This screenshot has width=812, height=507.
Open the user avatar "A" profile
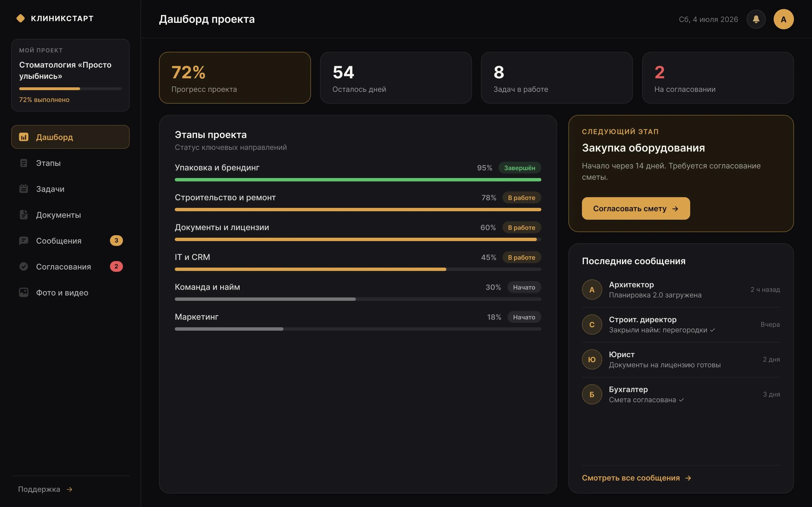click(784, 19)
